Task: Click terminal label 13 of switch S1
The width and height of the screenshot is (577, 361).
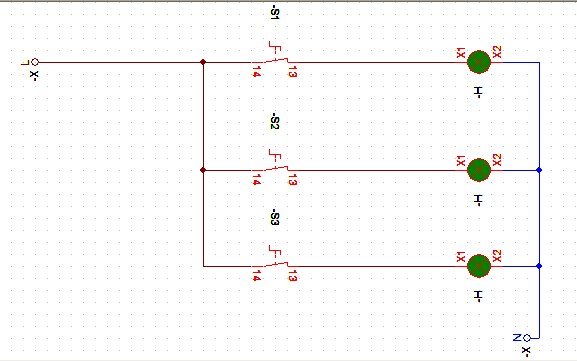Action: 293,72
